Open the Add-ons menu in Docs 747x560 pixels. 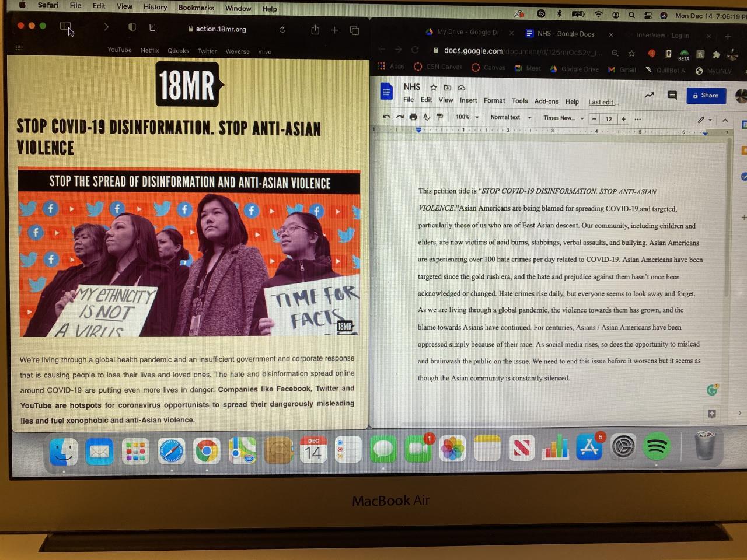point(547,101)
